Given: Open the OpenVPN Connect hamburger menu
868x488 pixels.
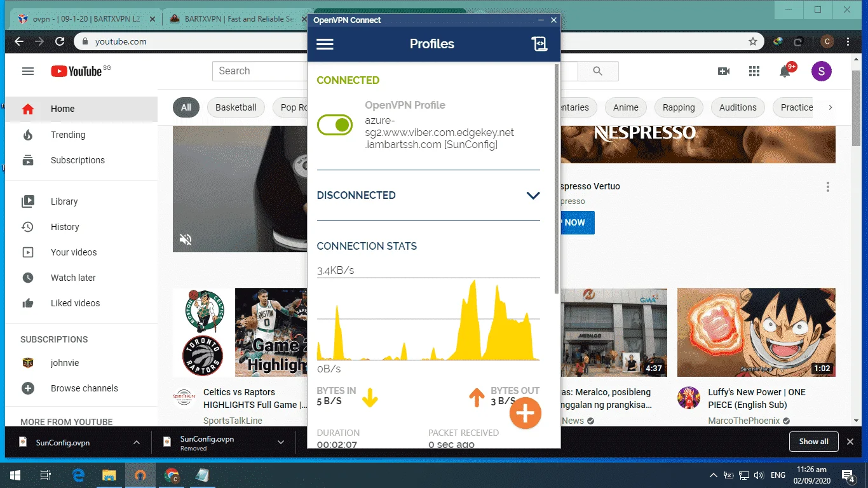Looking at the screenshot, I should coord(325,44).
